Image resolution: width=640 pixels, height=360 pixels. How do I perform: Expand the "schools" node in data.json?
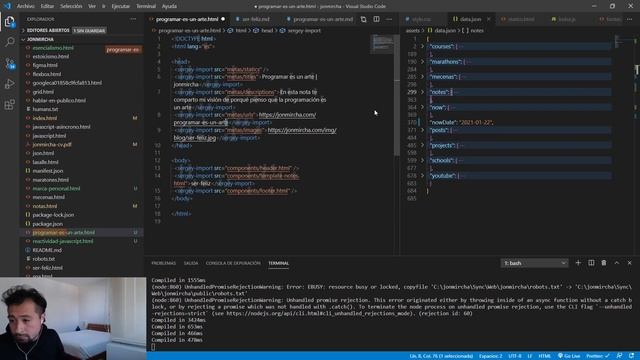(422, 160)
